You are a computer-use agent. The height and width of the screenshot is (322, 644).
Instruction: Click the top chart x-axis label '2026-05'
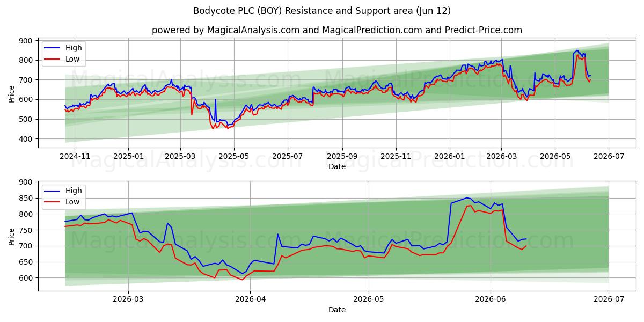(x=555, y=158)
